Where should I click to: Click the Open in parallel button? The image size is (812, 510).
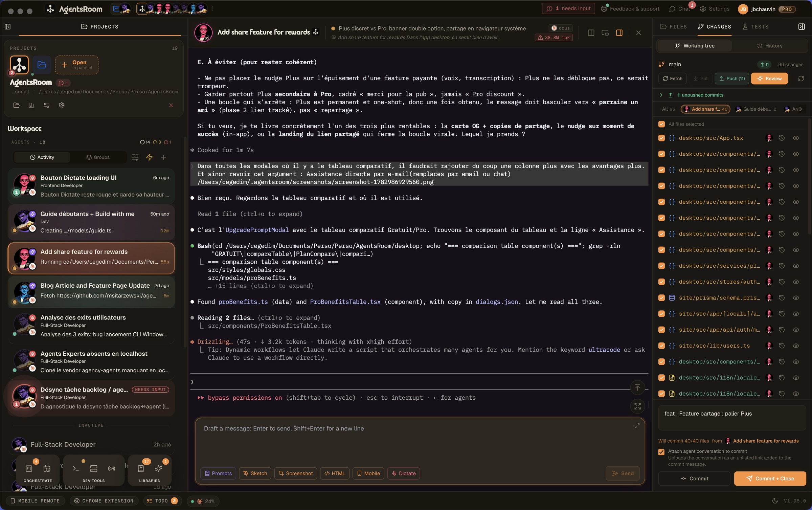tap(77, 65)
